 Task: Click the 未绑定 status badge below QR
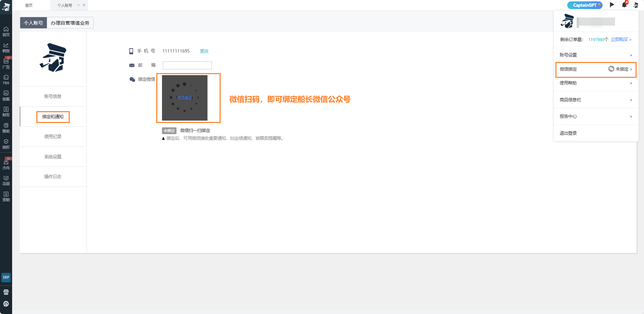click(169, 131)
